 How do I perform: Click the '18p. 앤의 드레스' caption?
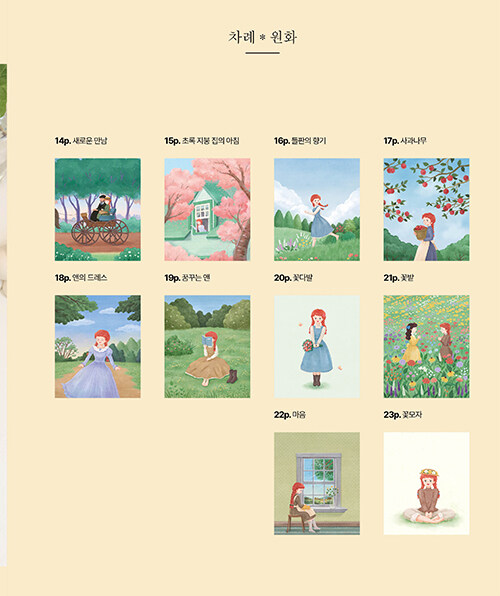click(x=81, y=278)
